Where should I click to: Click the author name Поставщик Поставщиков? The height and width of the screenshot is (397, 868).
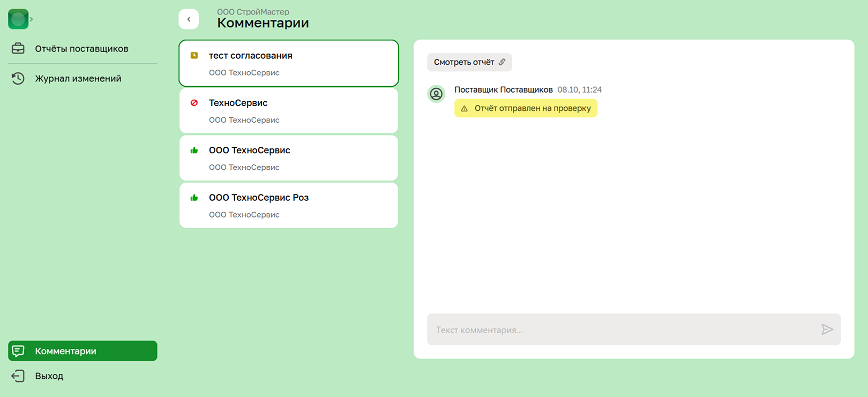pyautogui.click(x=504, y=89)
